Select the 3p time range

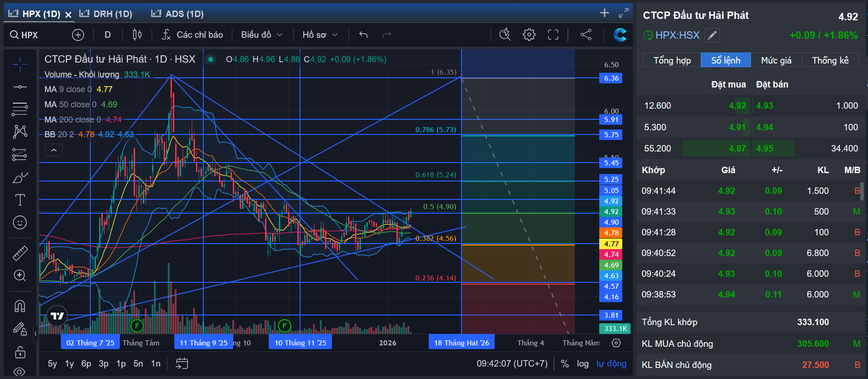[x=104, y=364]
